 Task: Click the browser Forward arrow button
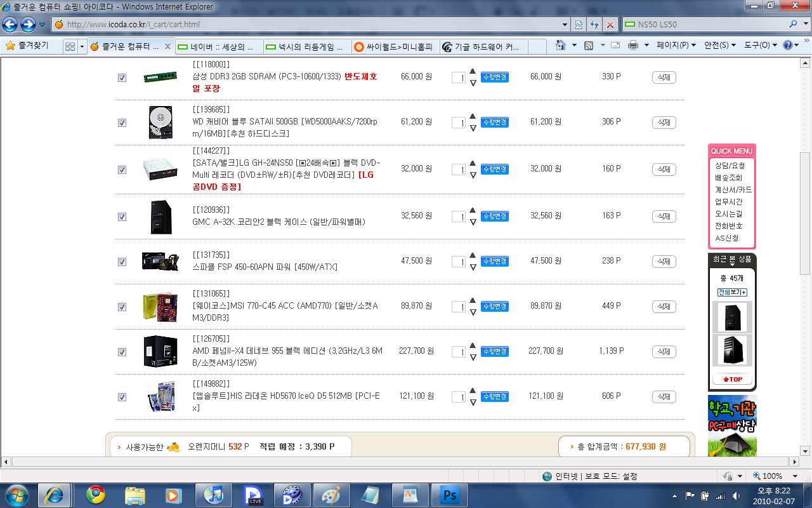[x=28, y=24]
